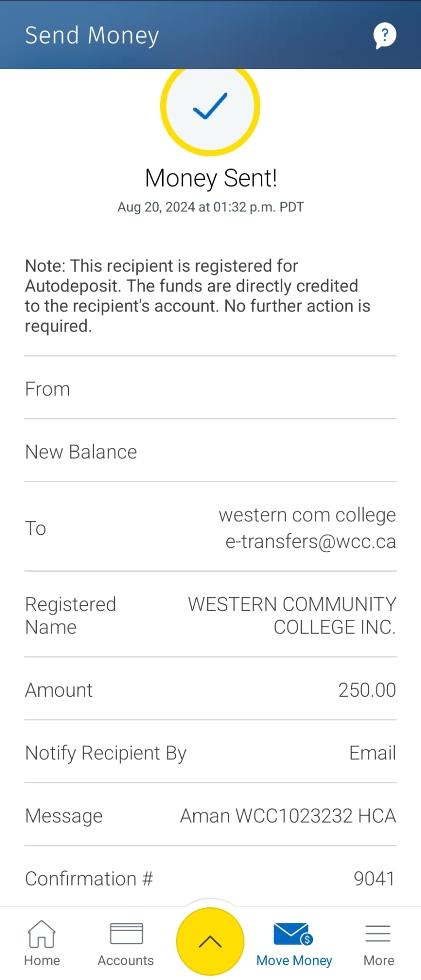This screenshot has width=421, height=980.
Task: Tap the Home house icon
Action: click(42, 934)
